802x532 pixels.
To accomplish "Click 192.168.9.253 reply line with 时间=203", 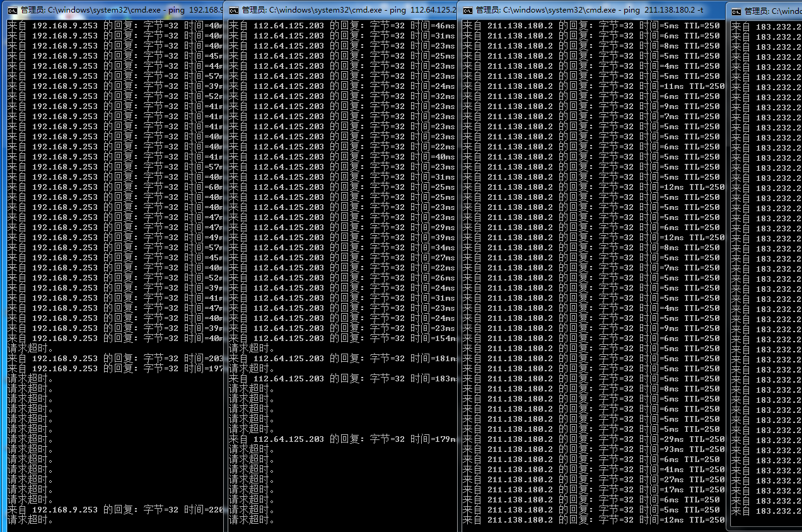I will click(x=115, y=359).
